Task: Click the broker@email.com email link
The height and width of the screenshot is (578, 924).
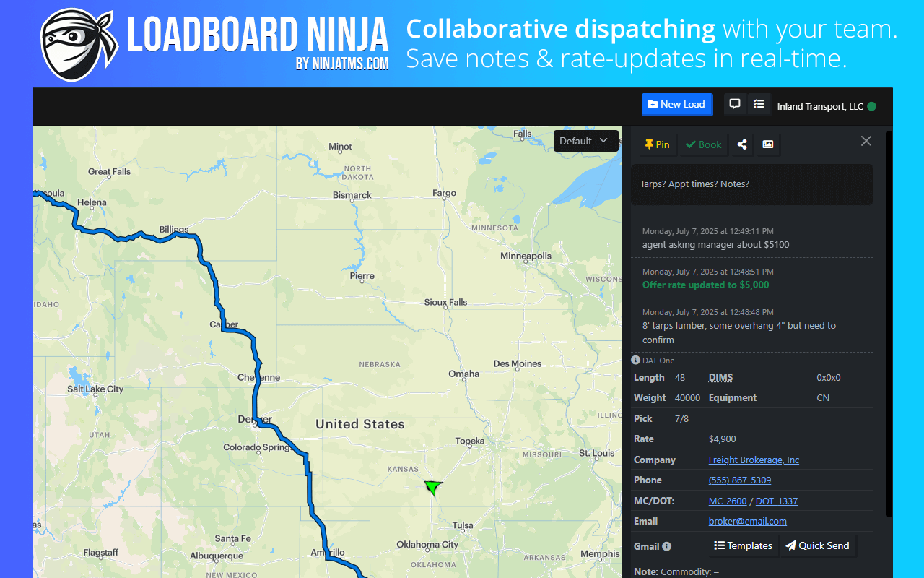Action: click(x=748, y=522)
